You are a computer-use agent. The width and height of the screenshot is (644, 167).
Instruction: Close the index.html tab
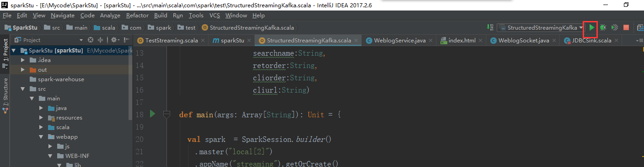(x=480, y=41)
